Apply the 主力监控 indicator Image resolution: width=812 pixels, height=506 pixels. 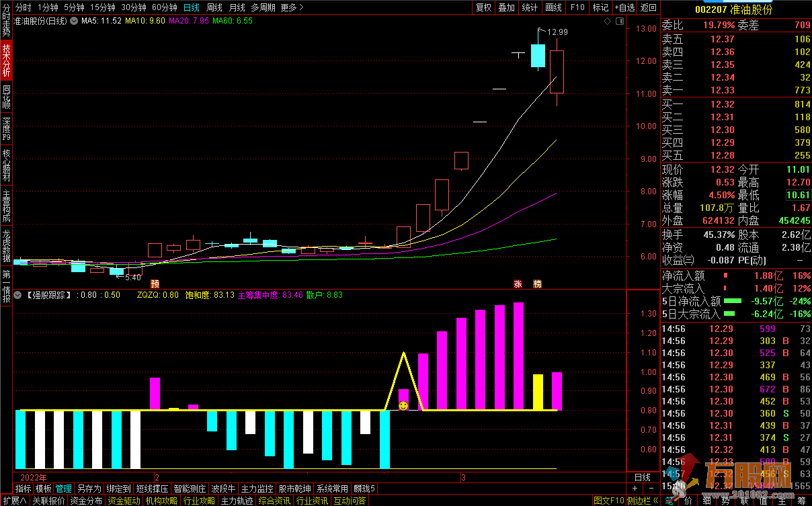point(257,489)
